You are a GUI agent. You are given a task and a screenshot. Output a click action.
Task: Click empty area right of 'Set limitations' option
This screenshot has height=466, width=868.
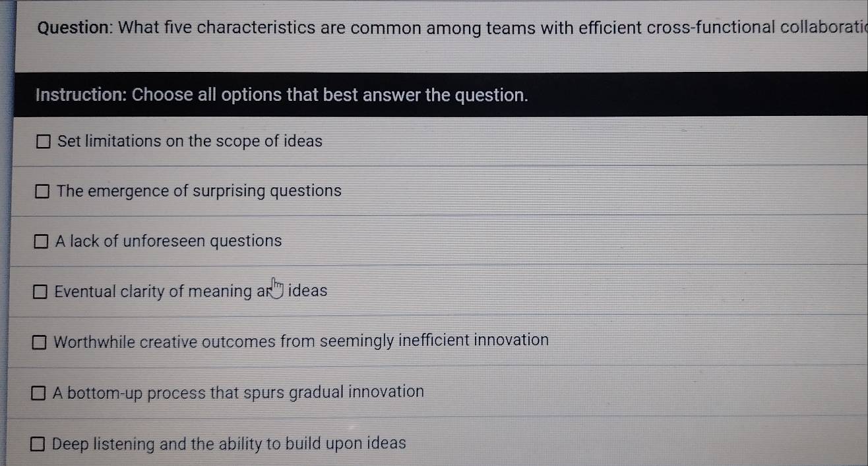tap(594, 141)
